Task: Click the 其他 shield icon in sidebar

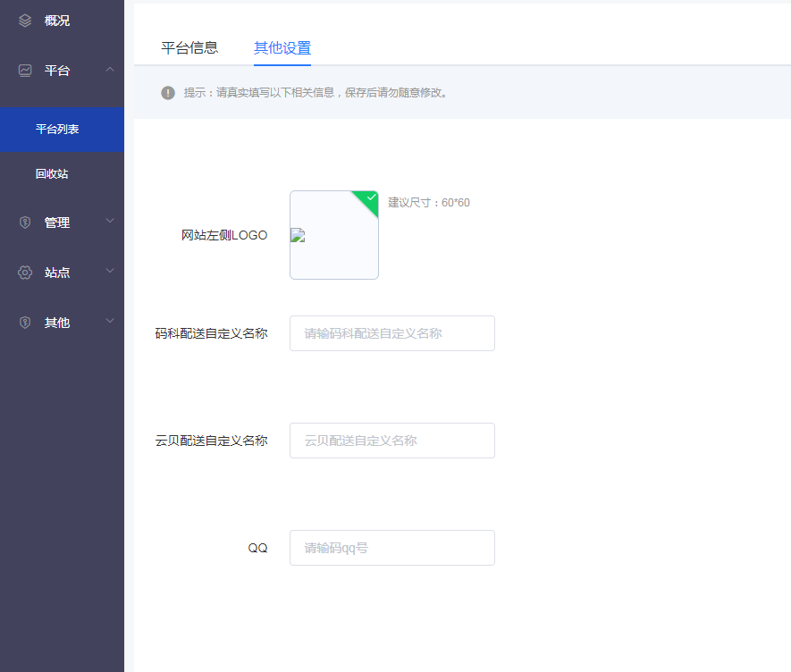Action: [25, 323]
